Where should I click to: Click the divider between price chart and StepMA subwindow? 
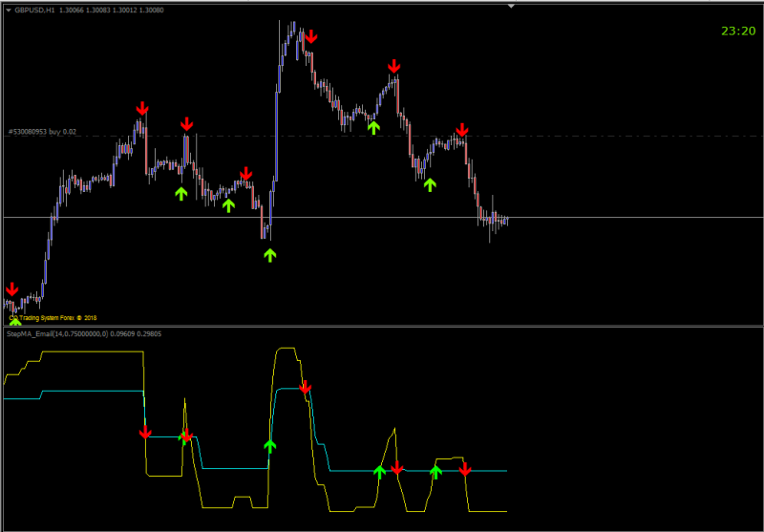[382, 326]
